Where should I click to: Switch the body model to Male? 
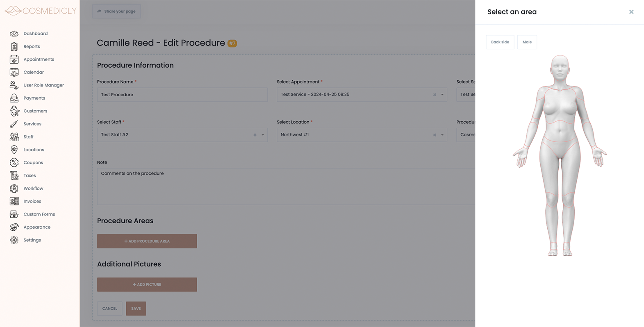[x=527, y=42]
